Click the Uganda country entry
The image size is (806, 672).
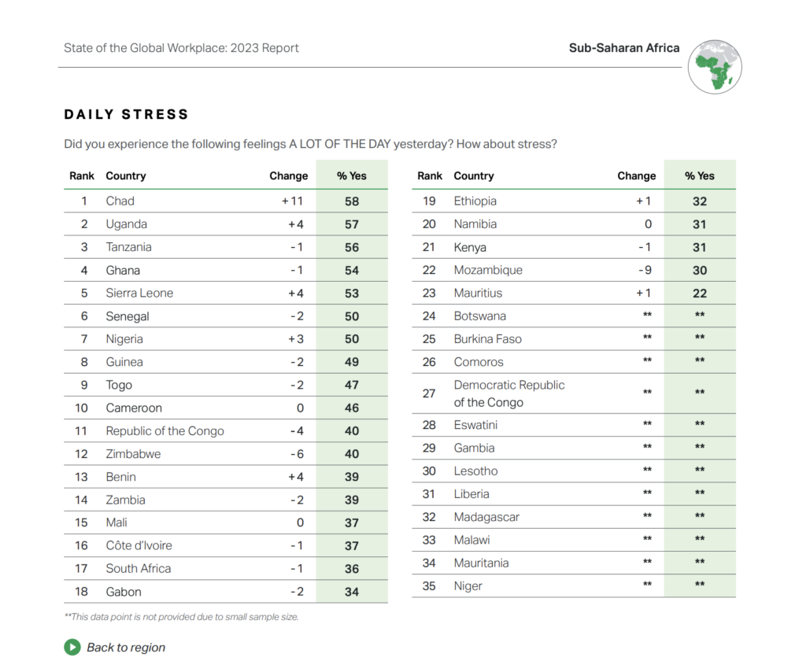[x=127, y=224]
